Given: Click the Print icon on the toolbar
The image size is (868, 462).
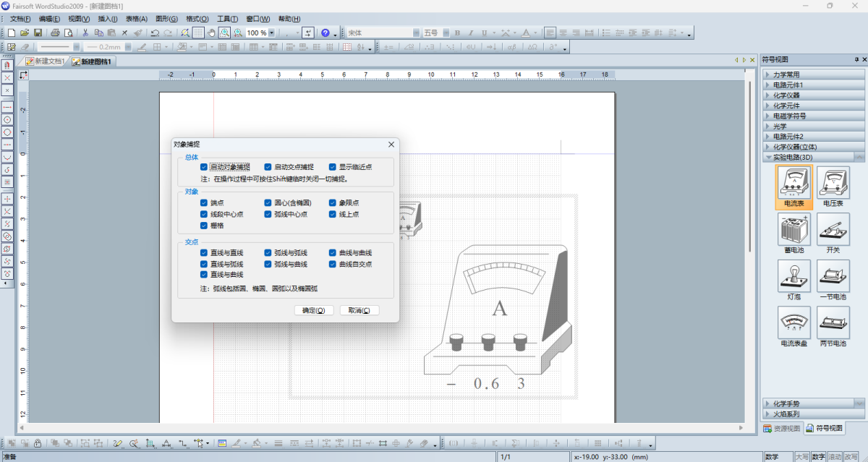Looking at the screenshot, I should (55, 33).
